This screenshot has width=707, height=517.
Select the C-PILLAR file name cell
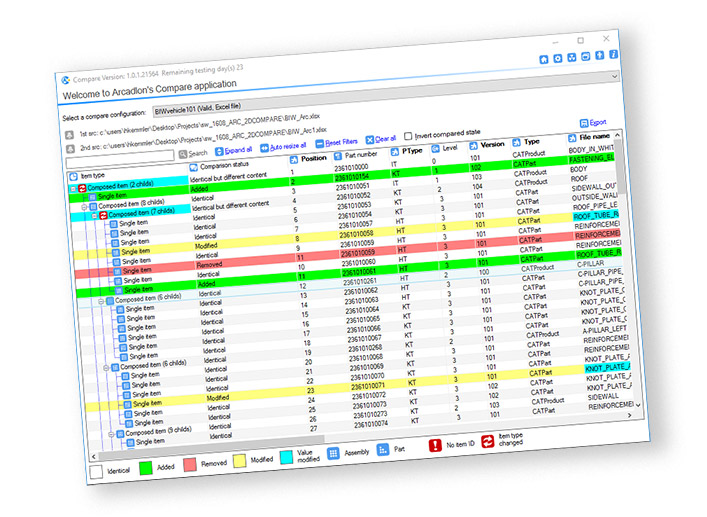(x=591, y=264)
